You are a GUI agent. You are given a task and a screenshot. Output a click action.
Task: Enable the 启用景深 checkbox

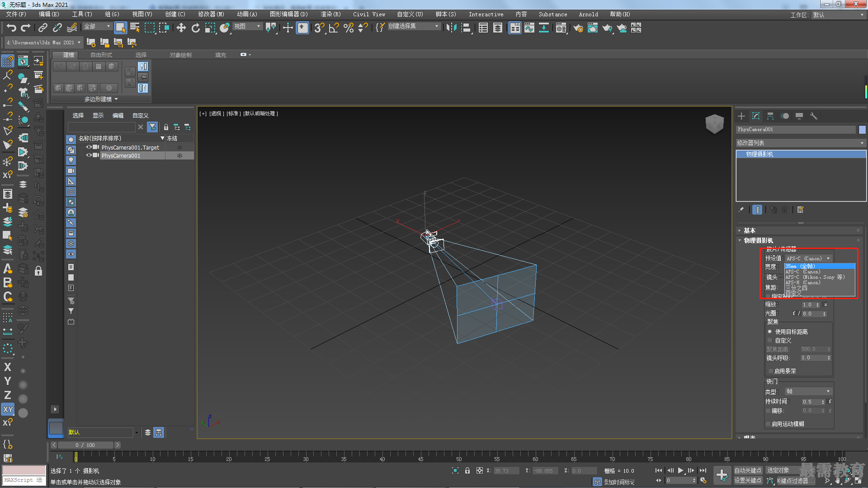pyautogui.click(x=770, y=371)
